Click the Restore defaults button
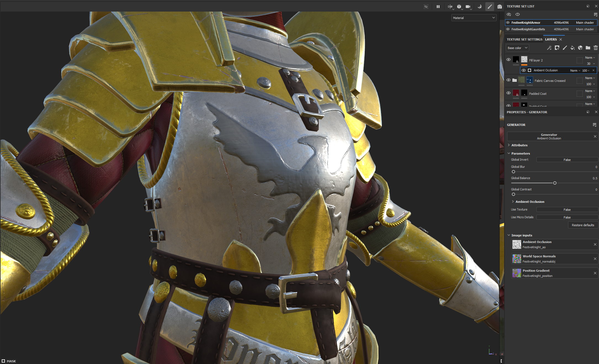Screen dimensions: 599x364 click(583, 225)
